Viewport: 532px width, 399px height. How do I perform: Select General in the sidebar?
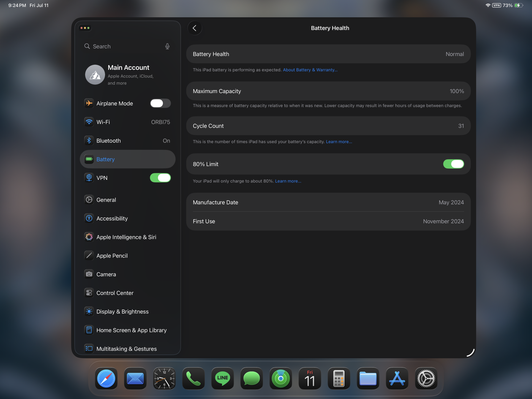point(106,200)
